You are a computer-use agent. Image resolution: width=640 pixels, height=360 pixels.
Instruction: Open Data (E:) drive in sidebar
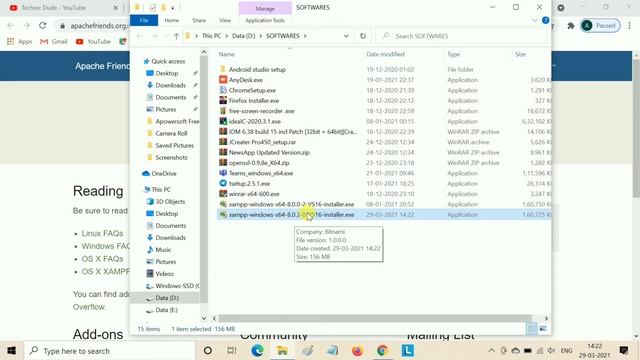point(166,310)
